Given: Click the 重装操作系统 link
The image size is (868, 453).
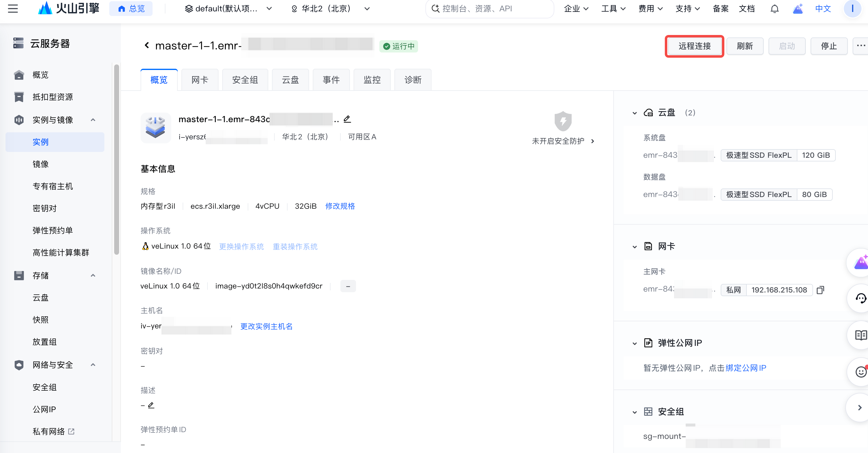Looking at the screenshot, I should pyautogui.click(x=295, y=246).
